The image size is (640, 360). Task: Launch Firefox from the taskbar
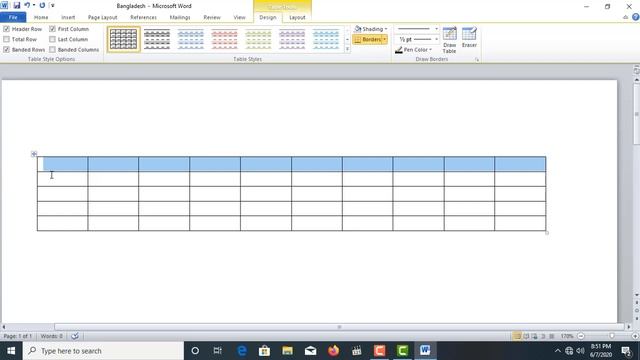333,351
